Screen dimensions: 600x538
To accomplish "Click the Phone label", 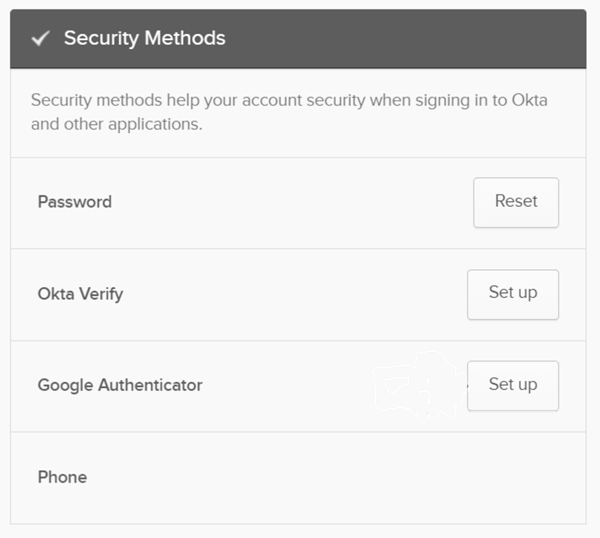I will pyautogui.click(x=62, y=477).
